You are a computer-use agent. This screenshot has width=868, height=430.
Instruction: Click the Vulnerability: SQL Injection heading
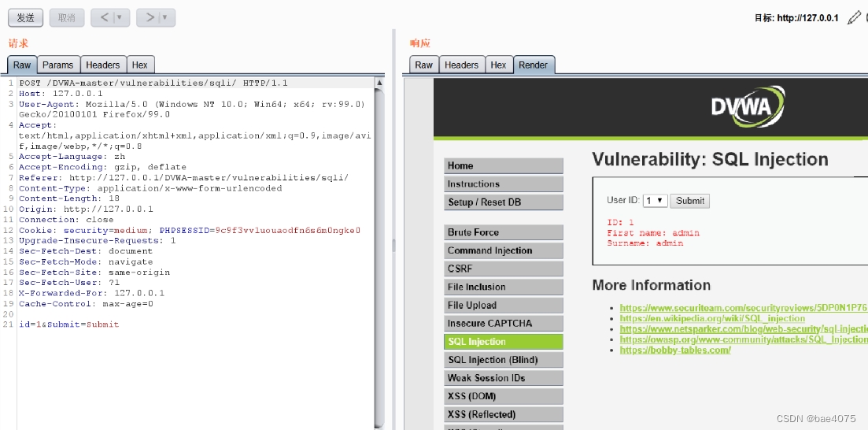pos(711,160)
